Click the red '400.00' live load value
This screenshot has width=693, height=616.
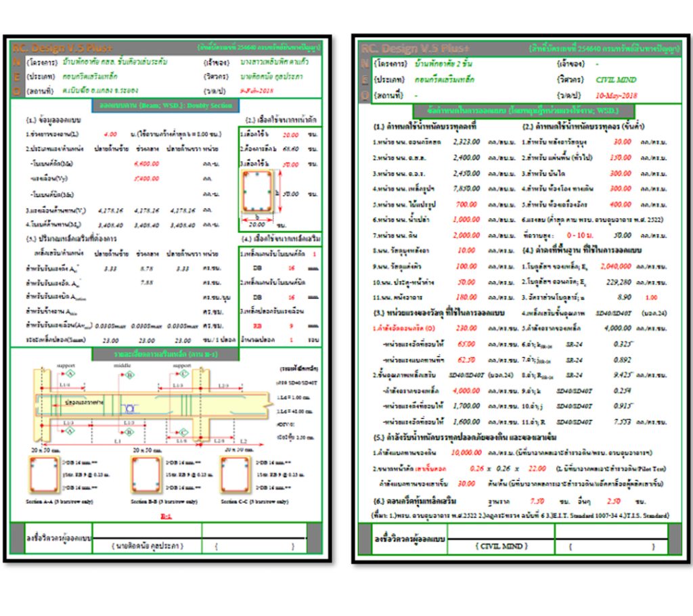click(621, 204)
